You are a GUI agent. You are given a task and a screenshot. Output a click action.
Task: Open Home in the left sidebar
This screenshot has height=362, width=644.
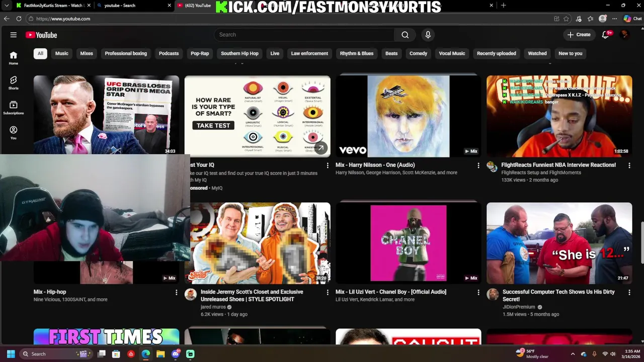pyautogui.click(x=14, y=58)
